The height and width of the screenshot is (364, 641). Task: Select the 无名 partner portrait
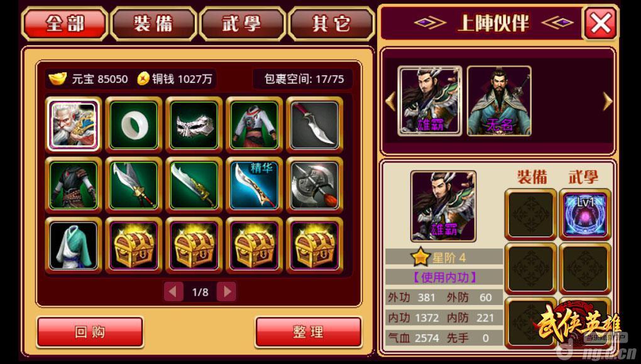(499, 101)
